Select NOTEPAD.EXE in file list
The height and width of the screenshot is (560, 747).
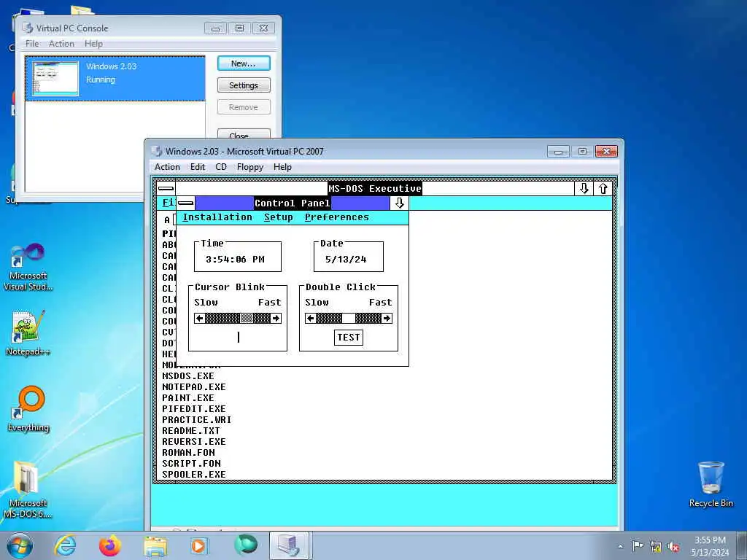[194, 387]
